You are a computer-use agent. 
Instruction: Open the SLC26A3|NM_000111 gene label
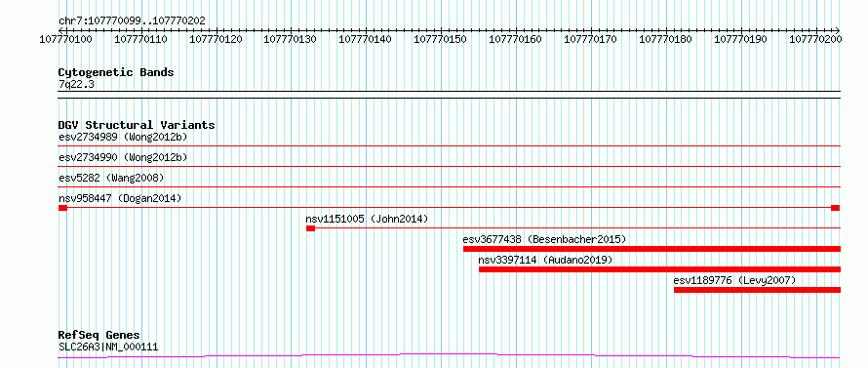108,348
